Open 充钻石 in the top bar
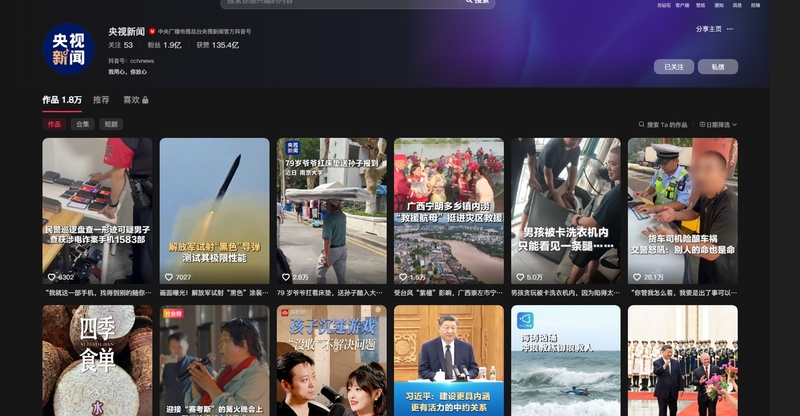This screenshot has width=800, height=416. tap(664, 5)
